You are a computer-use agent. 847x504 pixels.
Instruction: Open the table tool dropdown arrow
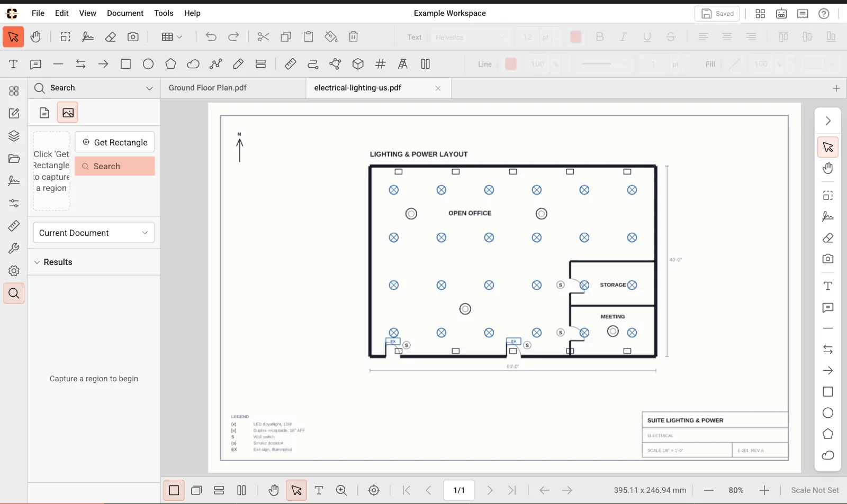179,37
